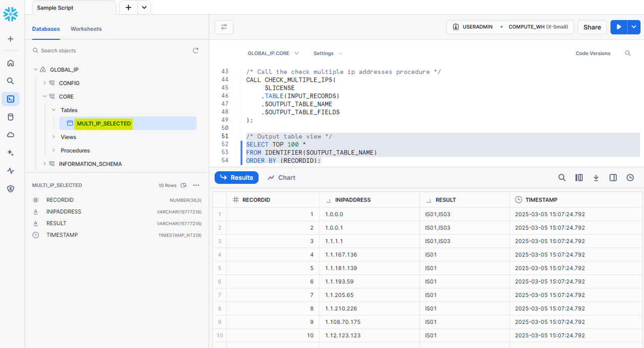Collapse the CORE schema
The height and width of the screenshot is (348, 644).
(x=44, y=96)
